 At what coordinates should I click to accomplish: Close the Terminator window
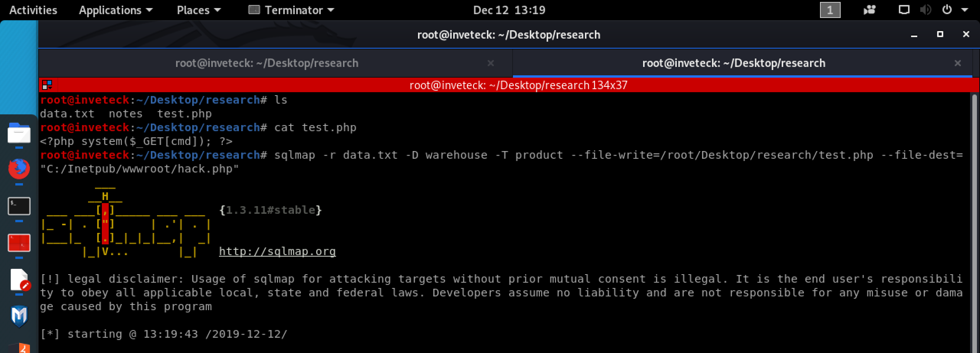point(966,34)
